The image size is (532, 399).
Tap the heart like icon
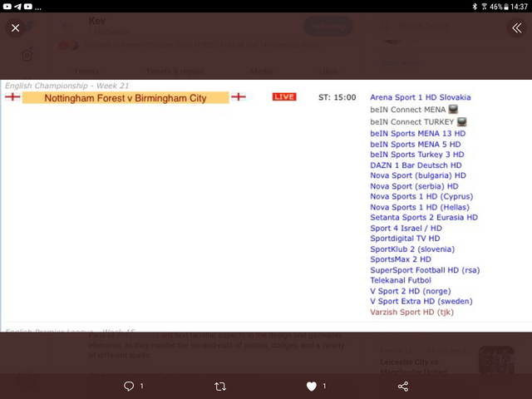coord(312,386)
